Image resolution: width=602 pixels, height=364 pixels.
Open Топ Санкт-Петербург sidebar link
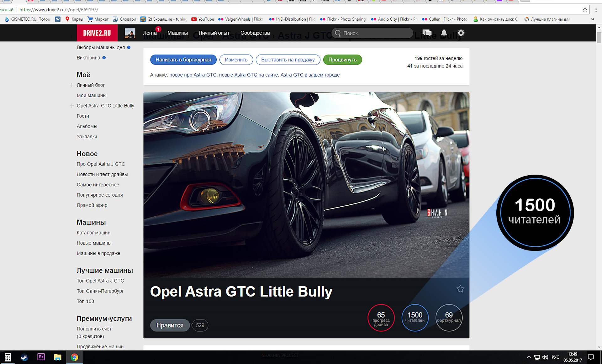click(x=100, y=291)
